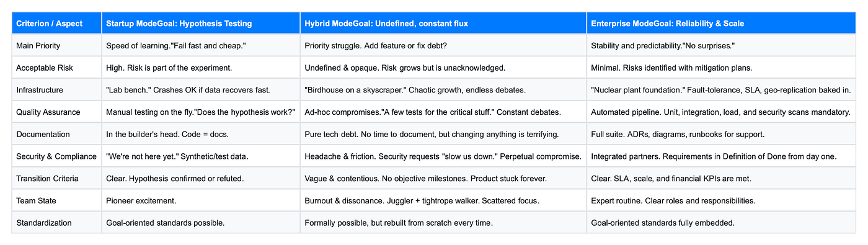Select the Acceptable Risk row label
The height and width of the screenshot is (245, 868).
click(x=56, y=68)
